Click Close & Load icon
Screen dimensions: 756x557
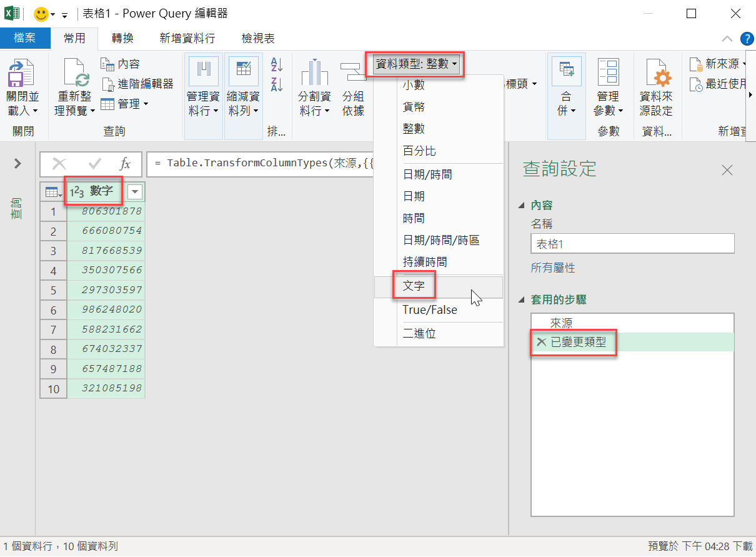coord(23,73)
